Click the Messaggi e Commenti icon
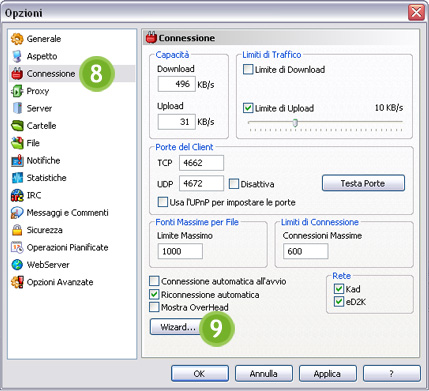Screen dimensions: 429x391 tap(17, 212)
